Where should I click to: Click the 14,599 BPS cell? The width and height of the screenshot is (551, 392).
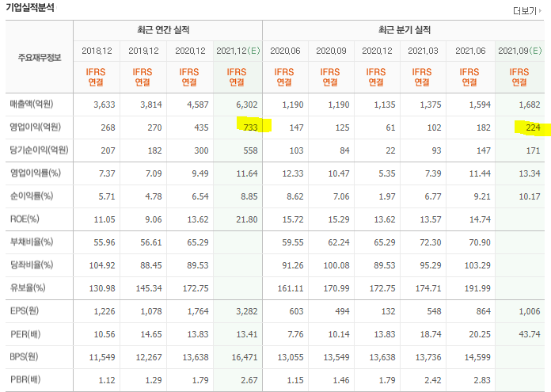(477, 357)
